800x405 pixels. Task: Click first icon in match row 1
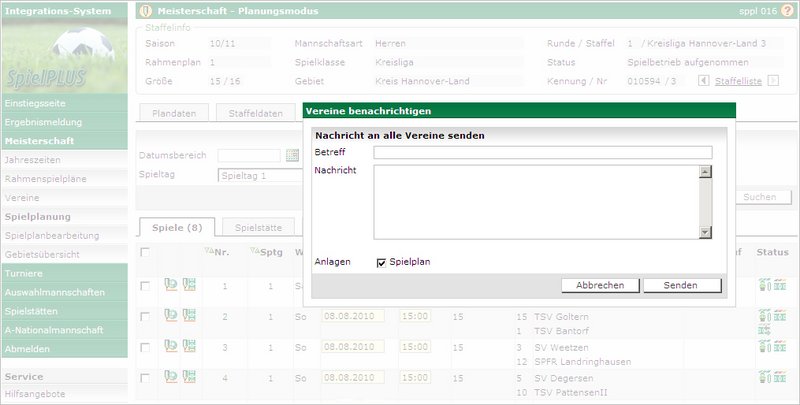coord(170,287)
